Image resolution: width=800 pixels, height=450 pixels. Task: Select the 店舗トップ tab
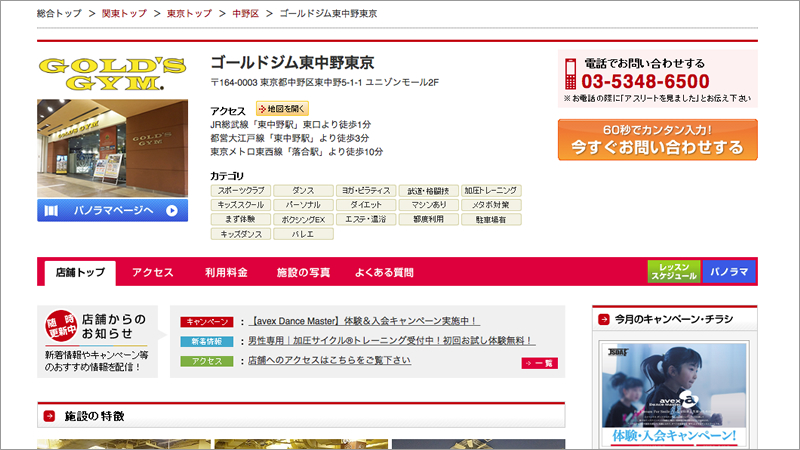(80, 272)
